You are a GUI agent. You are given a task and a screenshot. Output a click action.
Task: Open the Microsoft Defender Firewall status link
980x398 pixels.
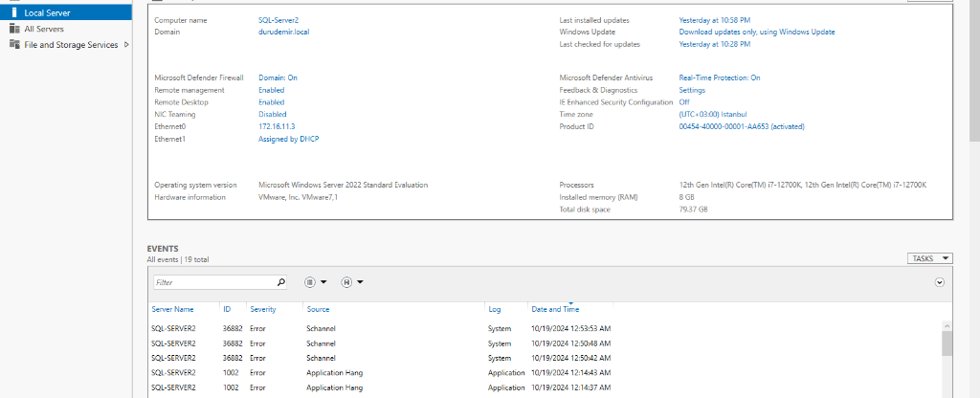pyautogui.click(x=278, y=77)
